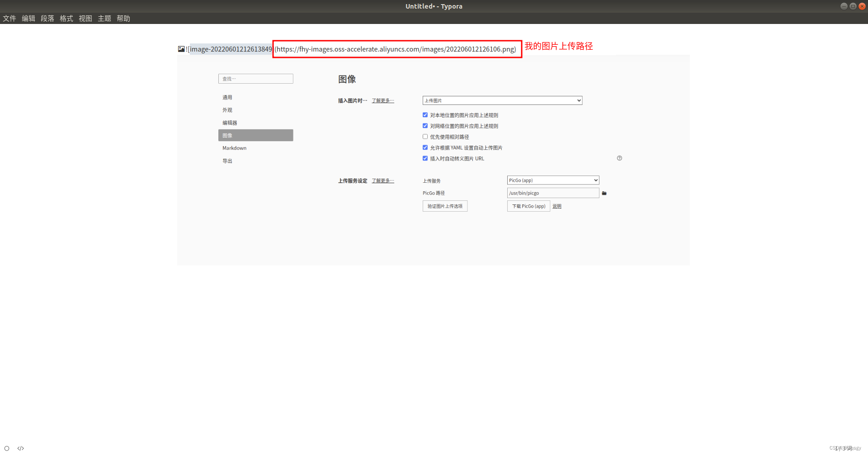Image resolution: width=868 pixels, height=455 pixels.
Task: Close the Typora window
Action: [x=862, y=6]
